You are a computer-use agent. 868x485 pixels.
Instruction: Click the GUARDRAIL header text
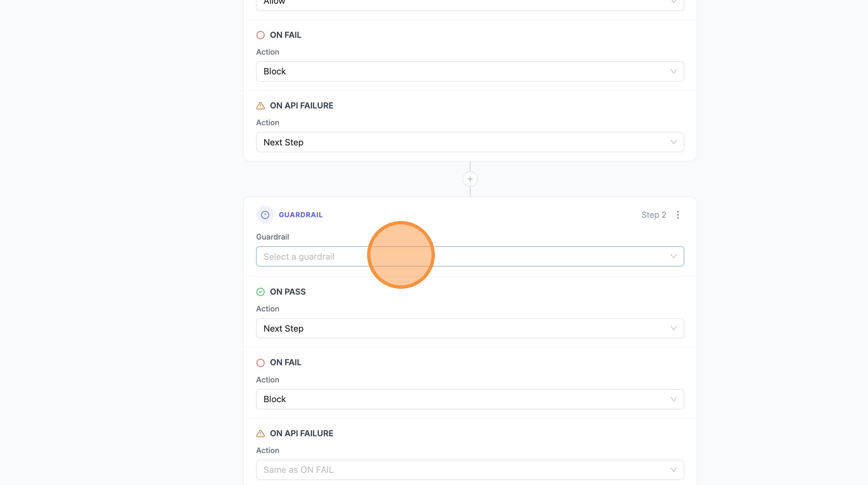pos(300,215)
